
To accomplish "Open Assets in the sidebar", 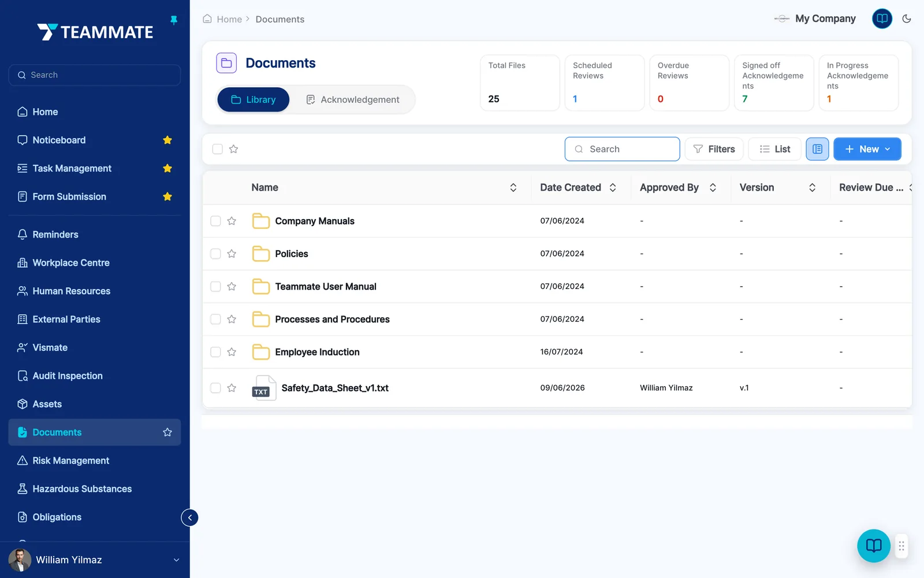I will click(95, 404).
